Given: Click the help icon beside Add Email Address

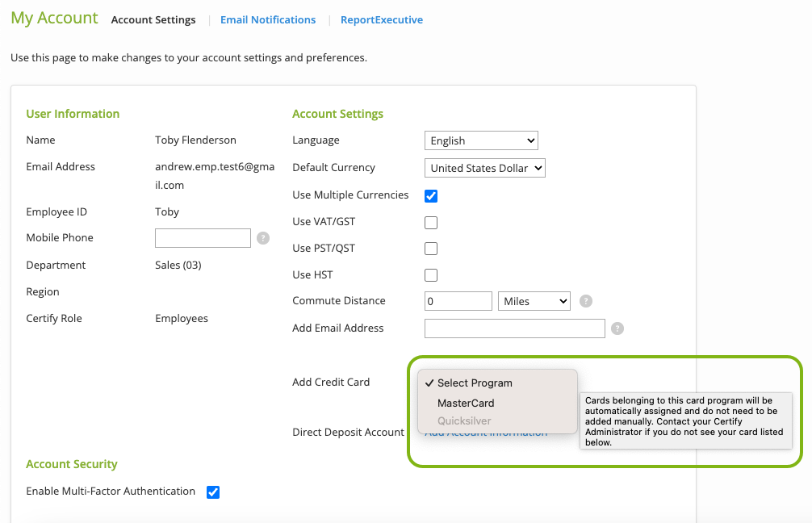Looking at the screenshot, I should (617, 328).
